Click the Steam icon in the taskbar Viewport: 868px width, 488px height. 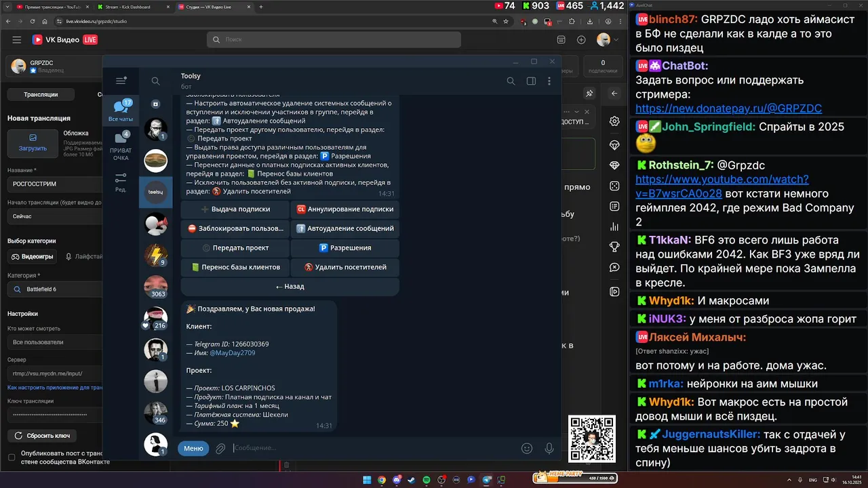411,480
